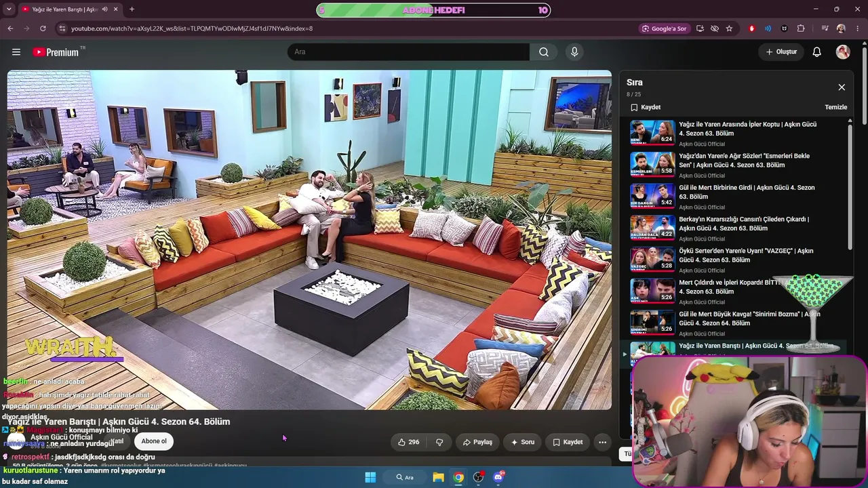Mute the tab via speaker icon
Screen dimensions: 868x488
point(104,9)
